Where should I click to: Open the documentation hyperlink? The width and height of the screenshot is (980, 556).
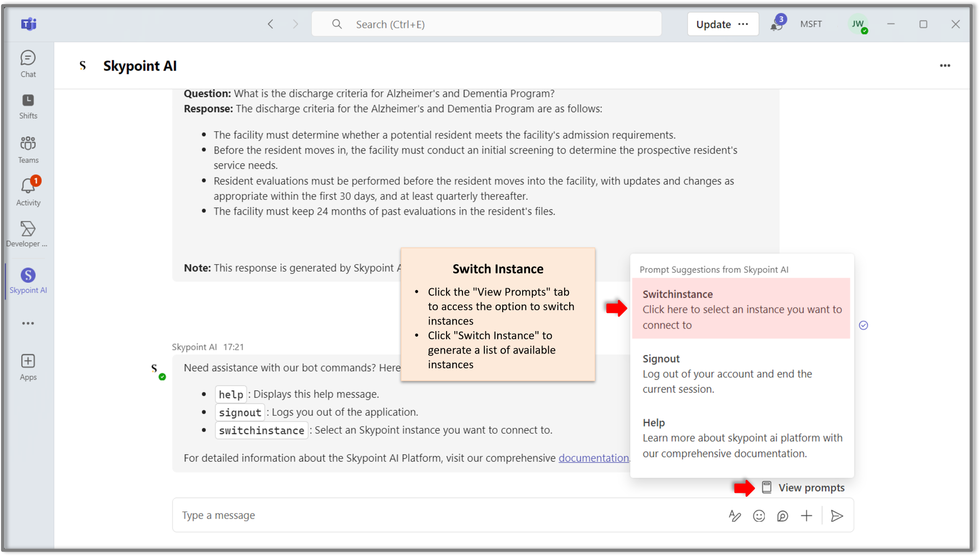593,458
